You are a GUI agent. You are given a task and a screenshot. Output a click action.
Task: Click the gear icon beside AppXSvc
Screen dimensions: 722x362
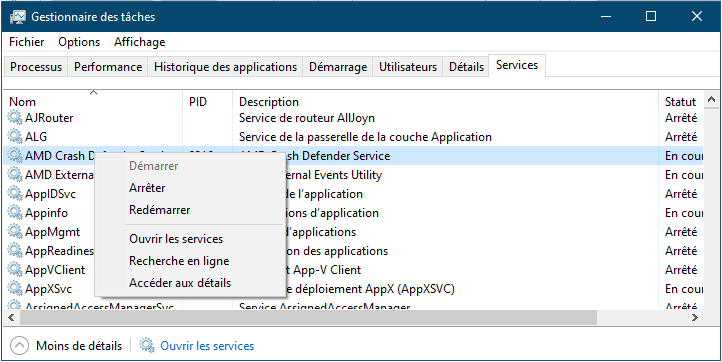[x=15, y=289]
